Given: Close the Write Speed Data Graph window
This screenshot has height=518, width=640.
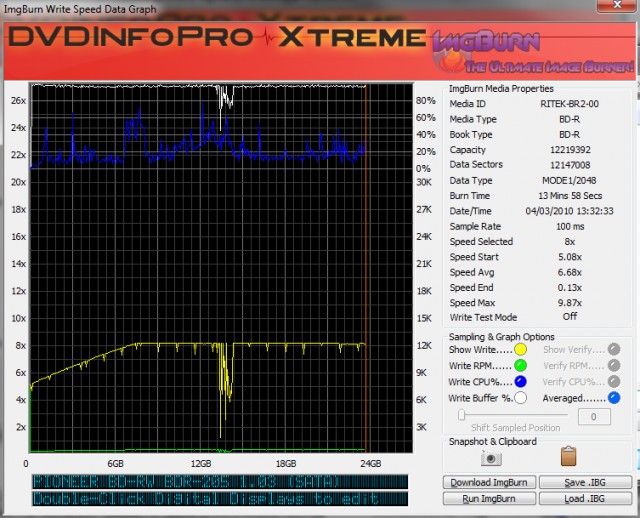Looking at the screenshot, I should tap(617, 5).
